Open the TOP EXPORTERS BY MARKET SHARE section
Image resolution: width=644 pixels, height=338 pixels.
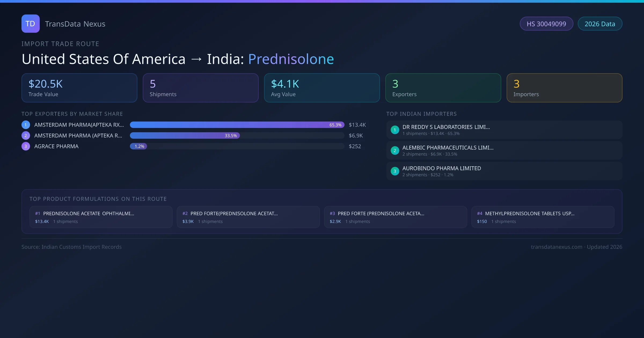click(72, 114)
